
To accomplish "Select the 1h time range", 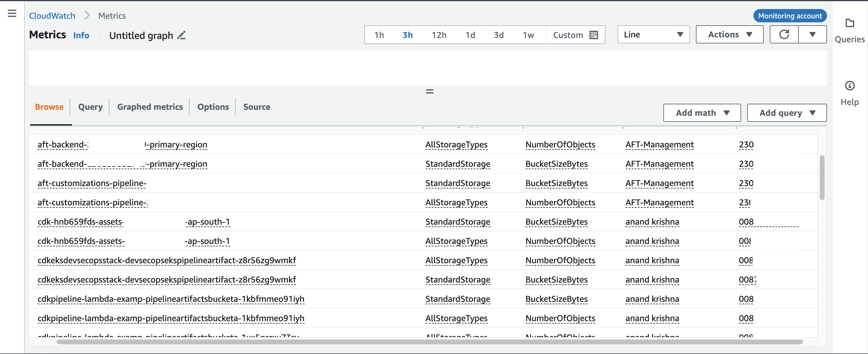I will click(379, 35).
